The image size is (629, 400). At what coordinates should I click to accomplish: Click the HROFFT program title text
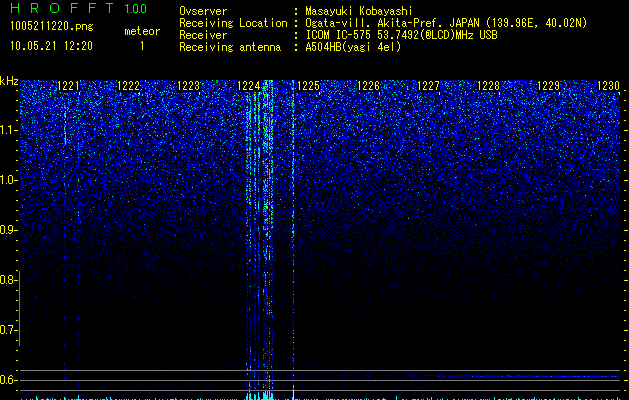point(62,8)
